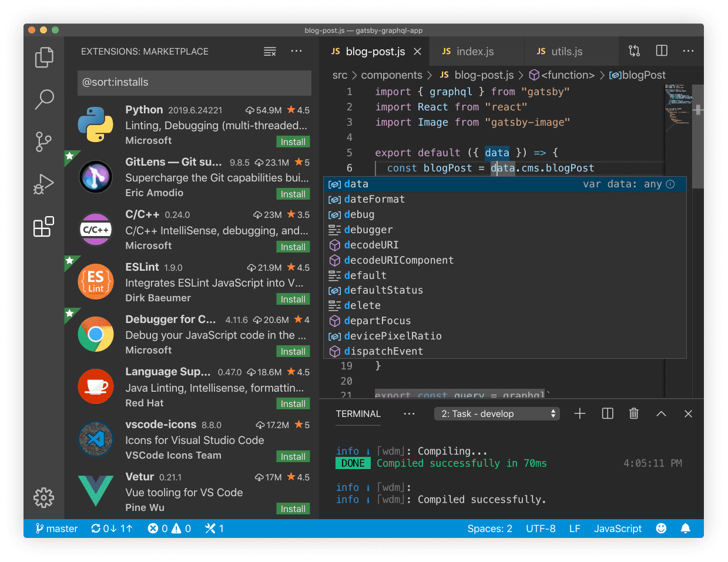Image resolution: width=728 pixels, height=562 pixels.
Task: Click the src breadcrumb
Action: coord(340,75)
